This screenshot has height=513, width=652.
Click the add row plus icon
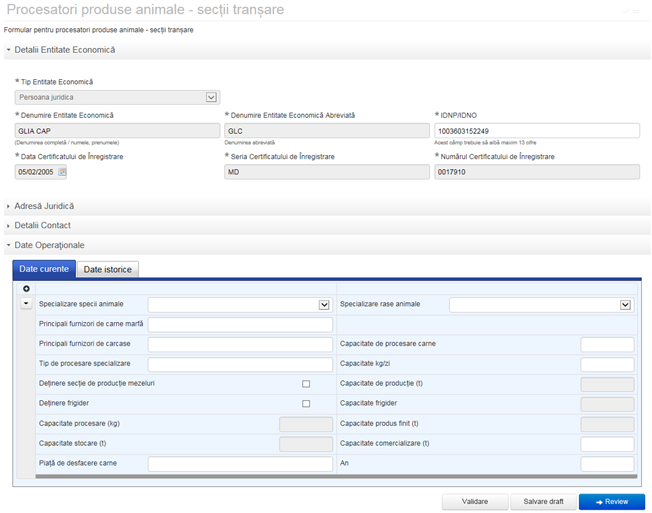tap(26, 289)
